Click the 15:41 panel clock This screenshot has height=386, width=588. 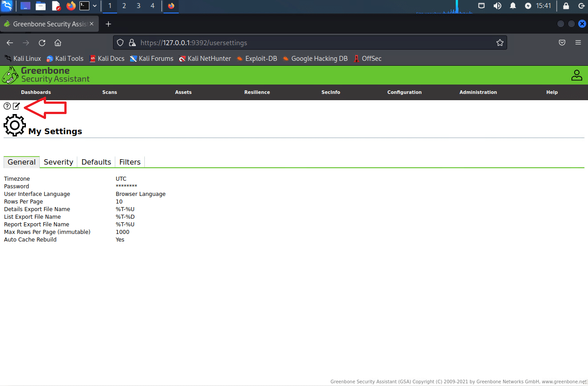coord(543,6)
